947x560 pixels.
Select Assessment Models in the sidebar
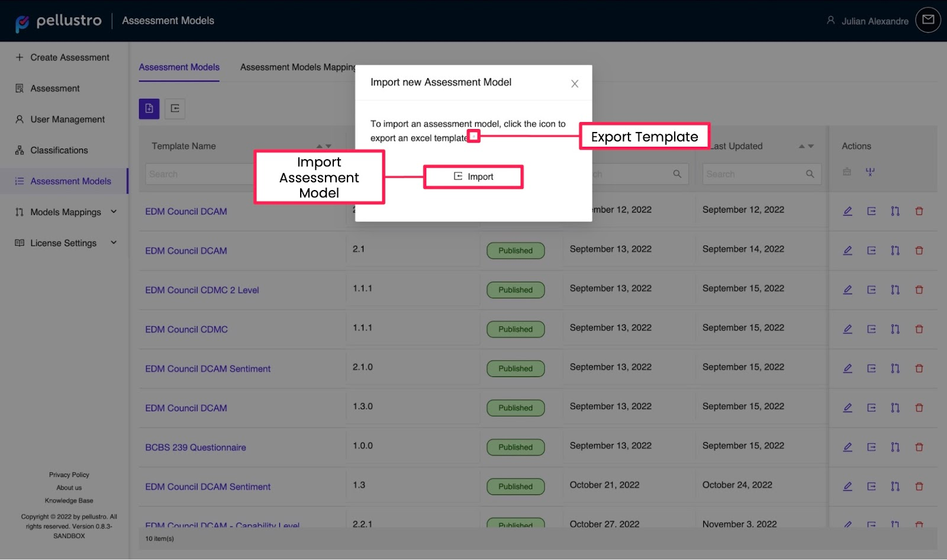pyautogui.click(x=64, y=181)
